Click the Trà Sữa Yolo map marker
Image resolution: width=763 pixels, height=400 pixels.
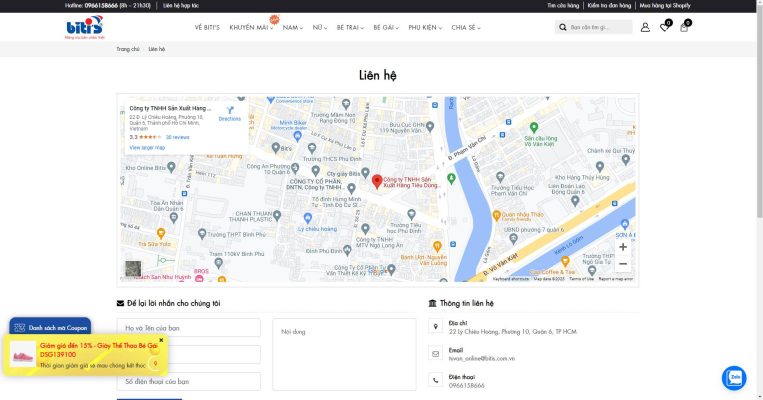161,234
